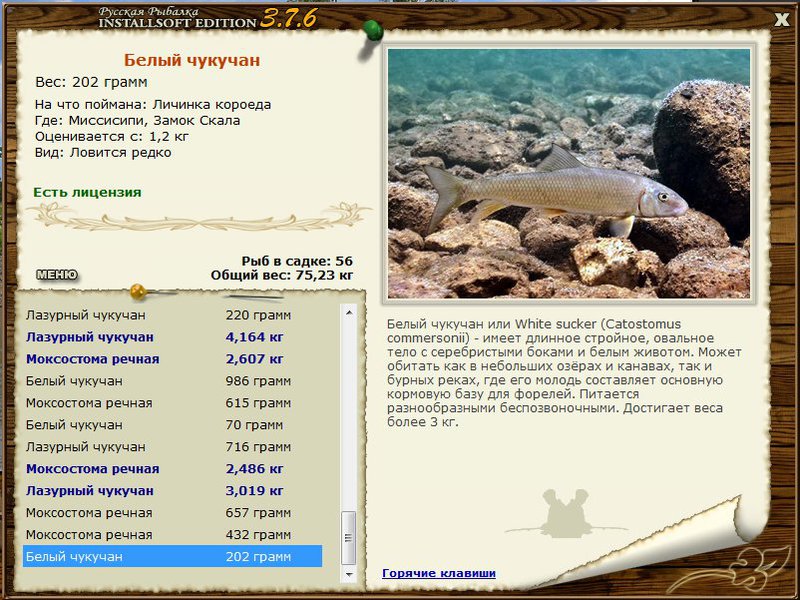
Task: Click the highlighted Белый чукучан 202 грамм row
Action: (172, 556)
